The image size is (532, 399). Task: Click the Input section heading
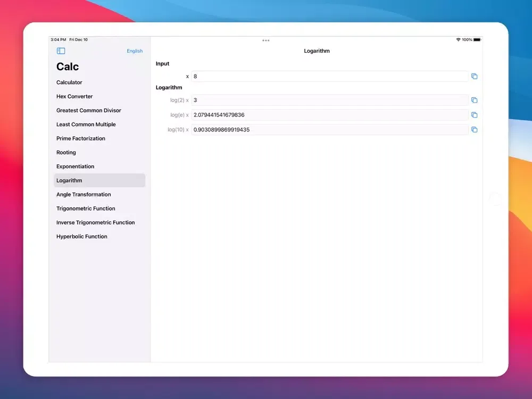(162, 64)
